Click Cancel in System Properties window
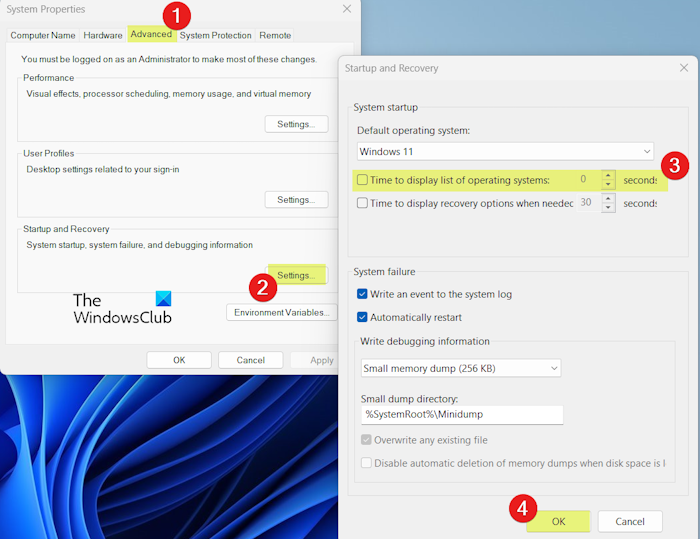This screenshot has width=700, height=539. click(250, 360)
